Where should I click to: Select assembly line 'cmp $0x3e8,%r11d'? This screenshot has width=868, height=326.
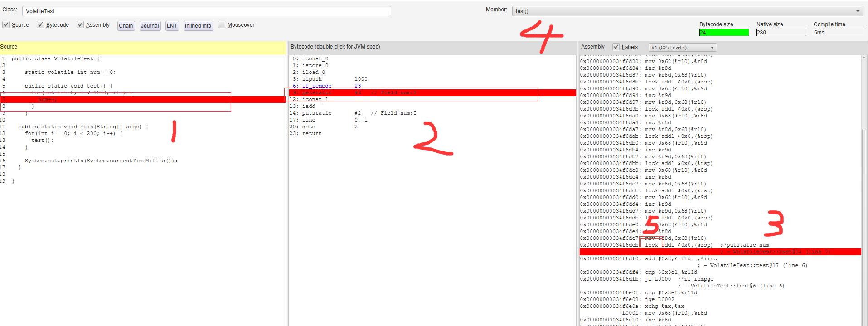pos(639,292)
